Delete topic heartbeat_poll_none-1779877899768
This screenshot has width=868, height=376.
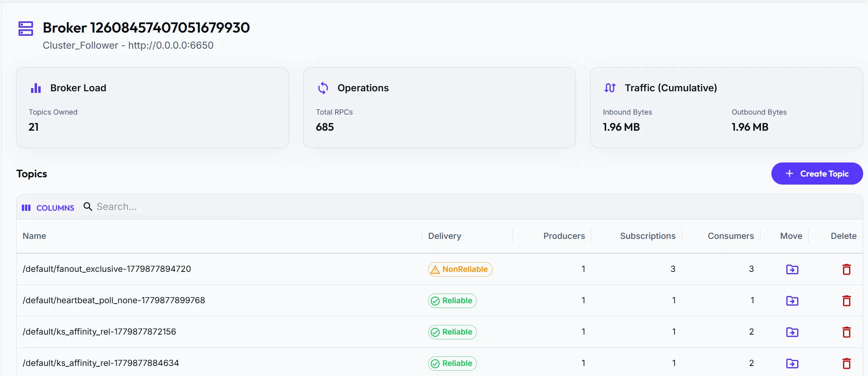click(847, 300)
